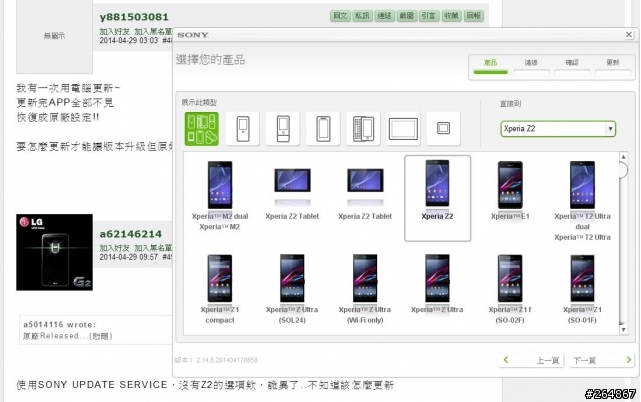Open user a62146214 profile link
The width and height of the screenshot is (641, 402).
pyautogui.click(x=131, y=234)
